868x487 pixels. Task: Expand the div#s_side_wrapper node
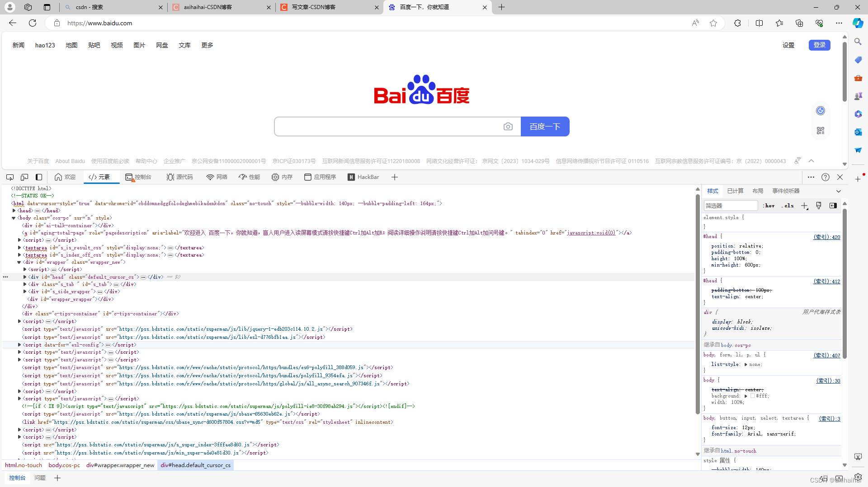25,291
